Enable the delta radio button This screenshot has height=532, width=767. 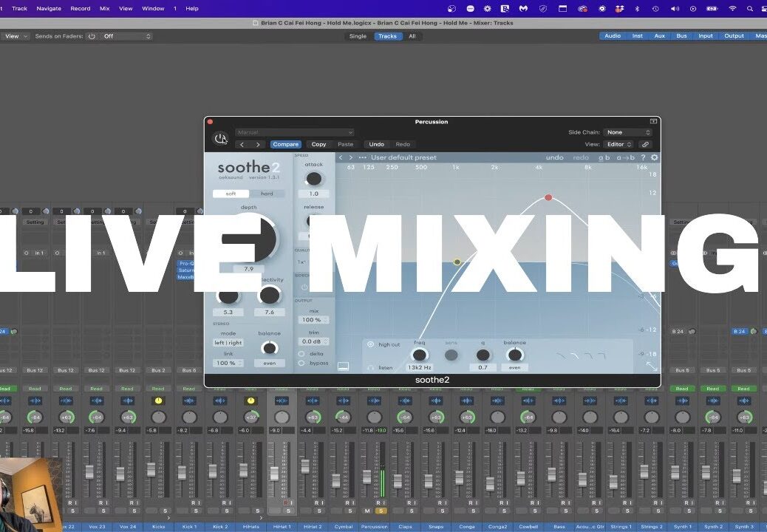[301, 353]
